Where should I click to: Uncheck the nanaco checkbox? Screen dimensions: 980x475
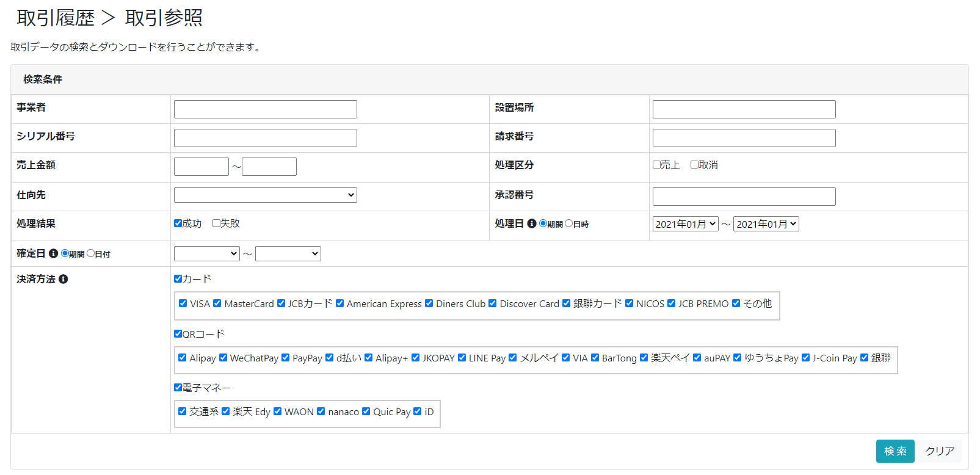[x=321, y=412]
